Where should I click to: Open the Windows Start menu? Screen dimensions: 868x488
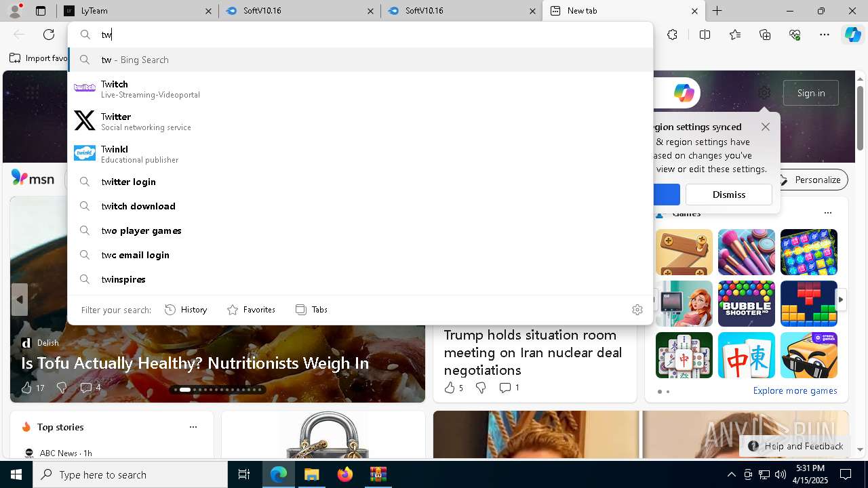[16, 475]
